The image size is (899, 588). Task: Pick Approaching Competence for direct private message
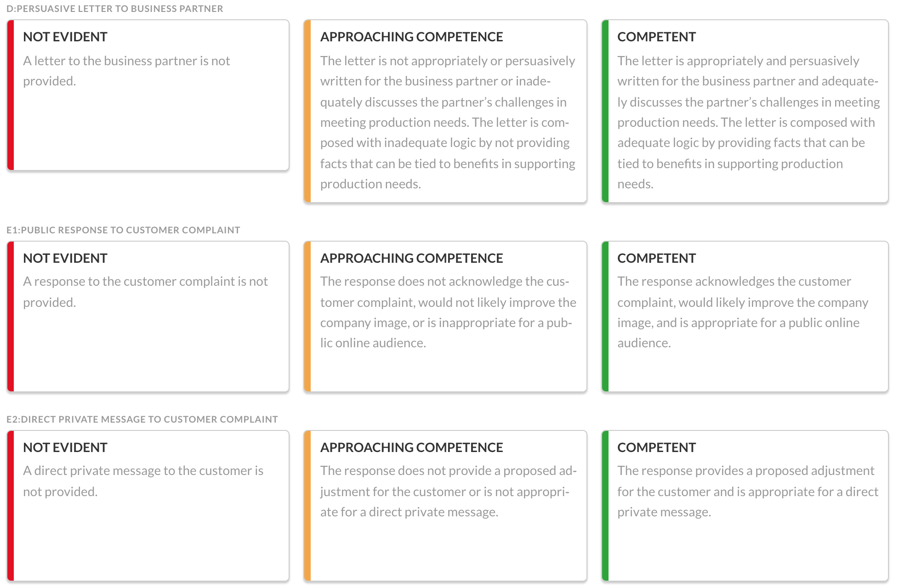445,506
